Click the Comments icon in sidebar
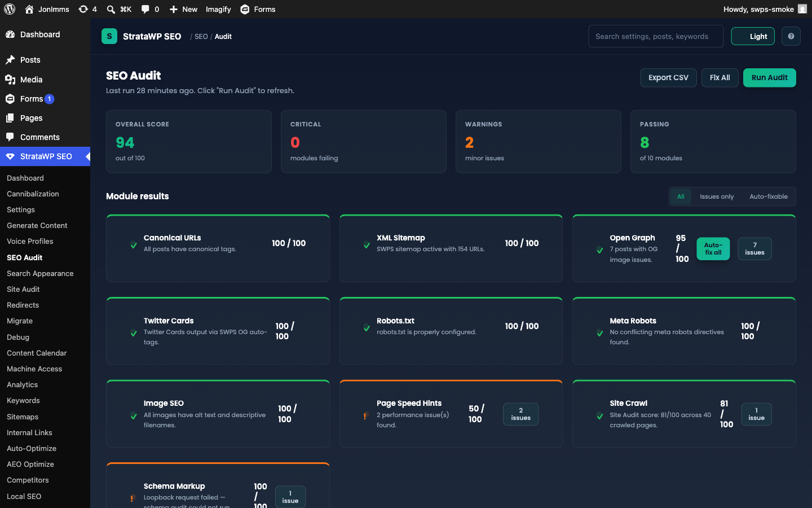Viewport: 812px width, 508px height. [10, 137]
